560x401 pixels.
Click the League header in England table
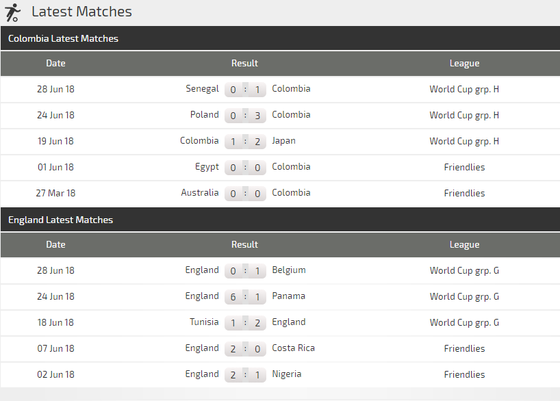coord(464,245)
